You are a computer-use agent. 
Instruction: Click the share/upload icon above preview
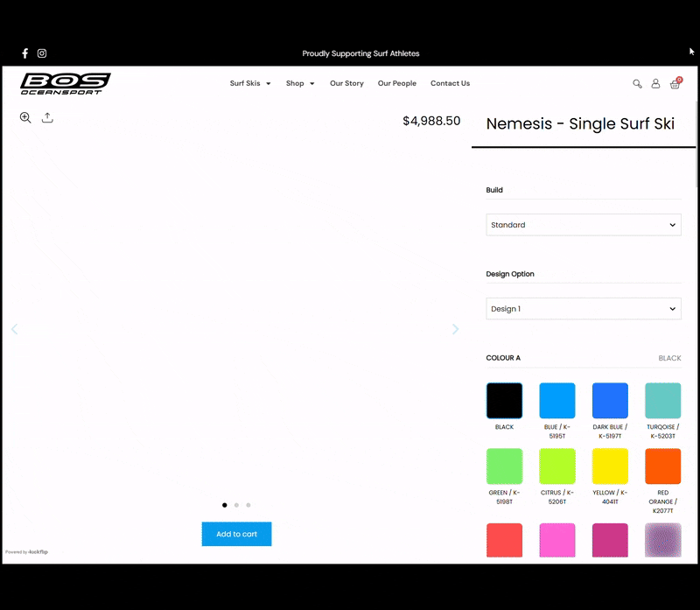pos(47,117)
